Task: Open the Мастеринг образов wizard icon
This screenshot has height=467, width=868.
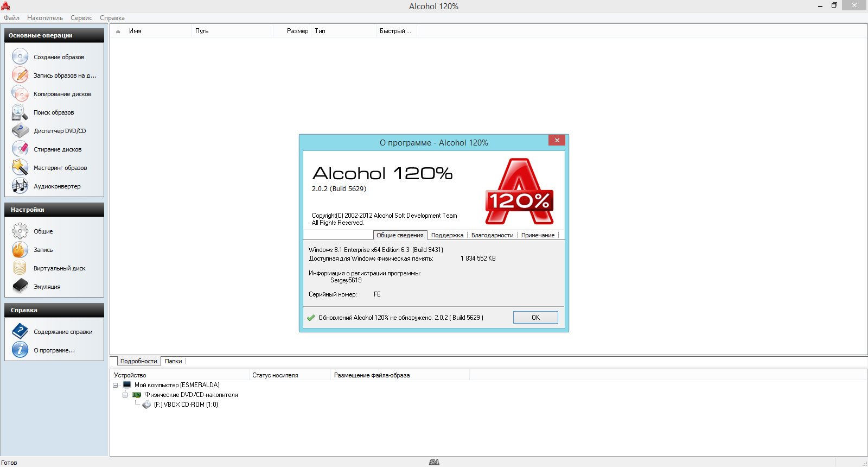Action: [20, 168]
